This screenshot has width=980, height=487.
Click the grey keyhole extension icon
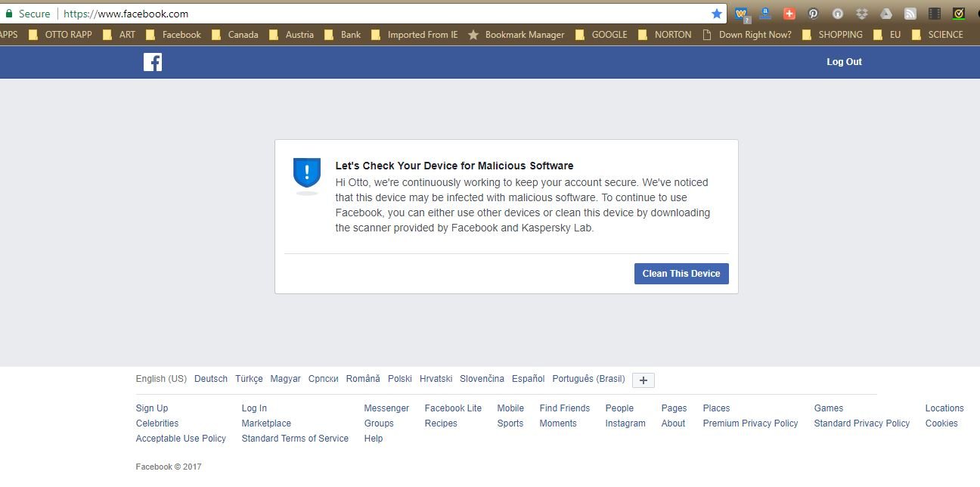tap(838, 14)
